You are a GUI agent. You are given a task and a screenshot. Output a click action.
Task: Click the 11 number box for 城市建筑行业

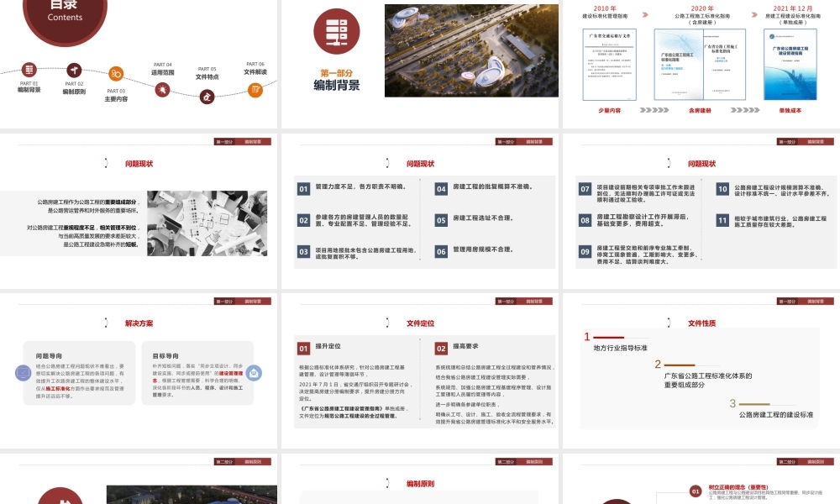pyautogui.click(x=722, y=220)
